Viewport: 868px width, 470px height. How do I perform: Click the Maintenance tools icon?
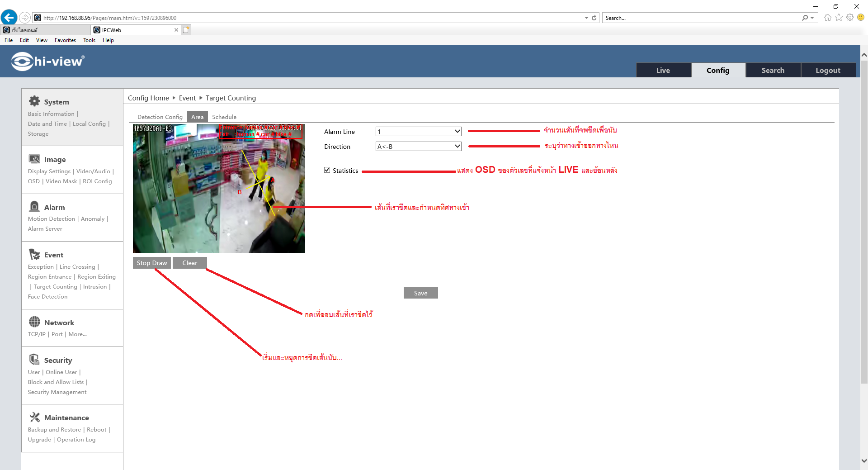[34, 417]
